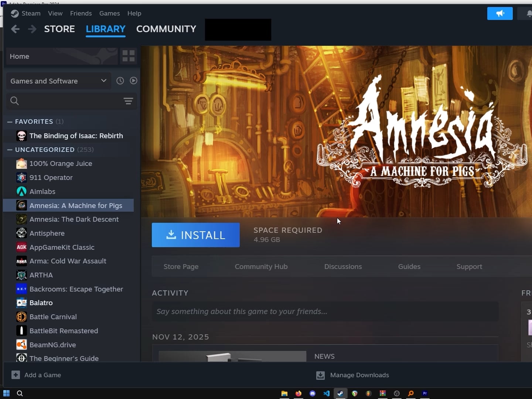
Task: Collapse the Favorites category
Action: click(x=10, y=122)
